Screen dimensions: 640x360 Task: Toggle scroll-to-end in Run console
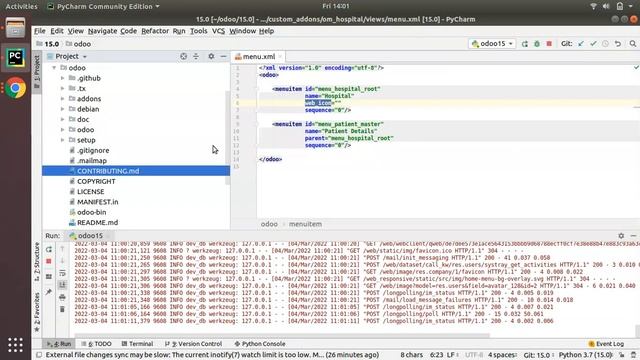click(x=62, y=285)
